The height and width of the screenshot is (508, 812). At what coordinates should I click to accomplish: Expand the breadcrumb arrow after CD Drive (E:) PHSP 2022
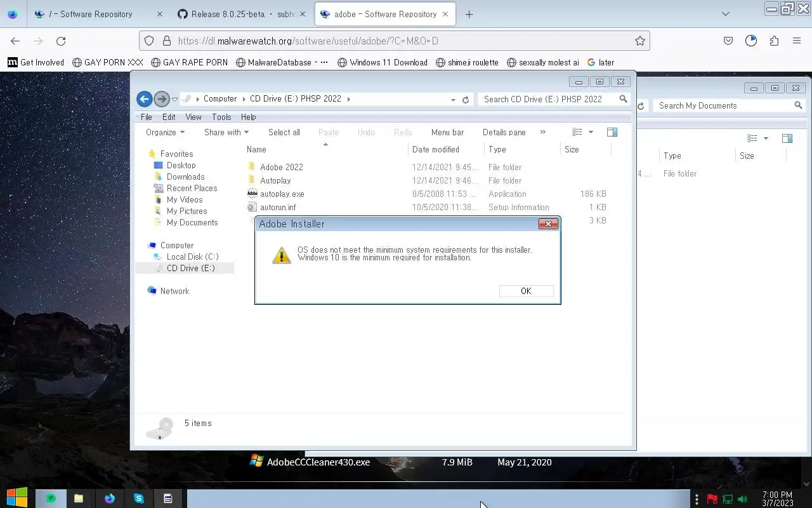[x=348, y=99]
